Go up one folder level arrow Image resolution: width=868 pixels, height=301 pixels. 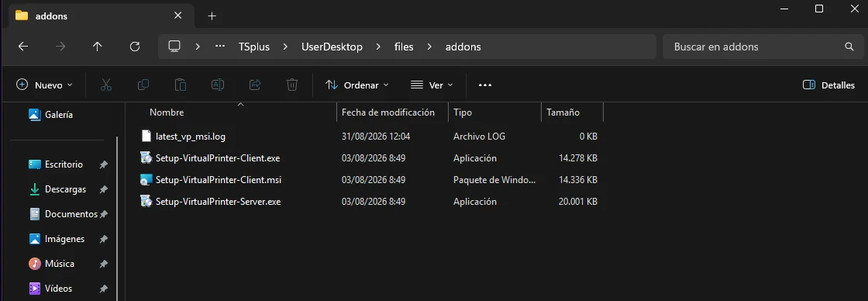[x=98, y=47]
